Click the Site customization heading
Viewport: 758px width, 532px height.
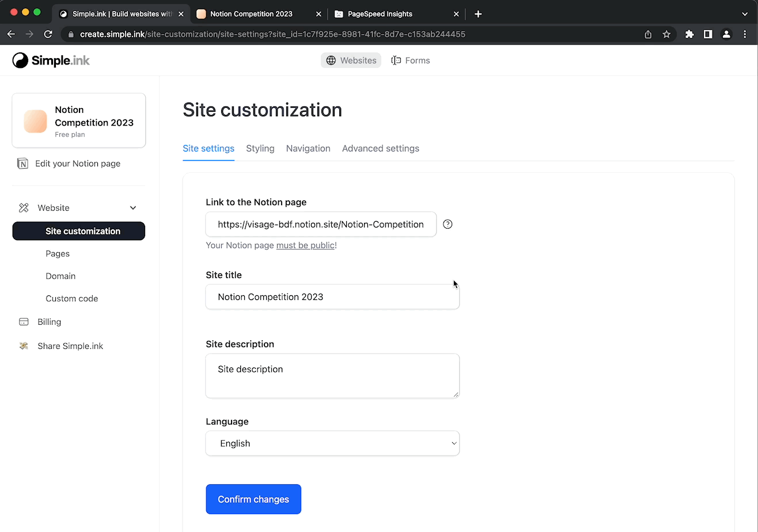pos(262,109)
